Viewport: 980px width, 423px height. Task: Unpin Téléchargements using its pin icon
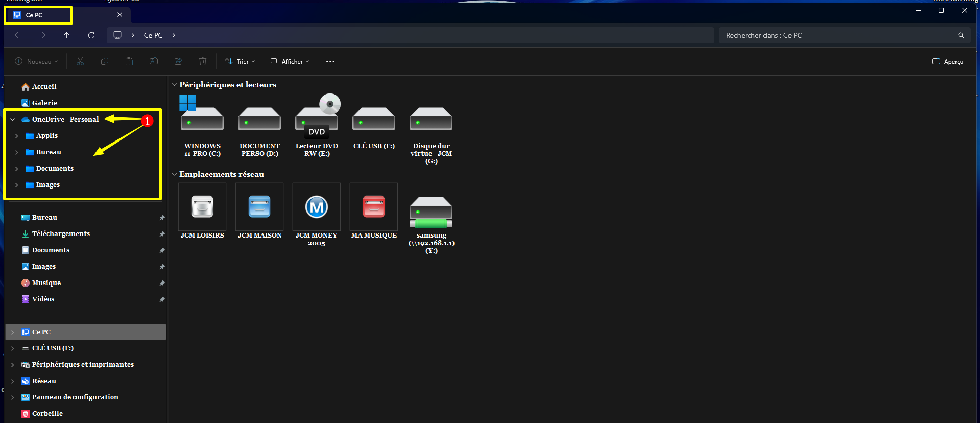coord(162,234)
